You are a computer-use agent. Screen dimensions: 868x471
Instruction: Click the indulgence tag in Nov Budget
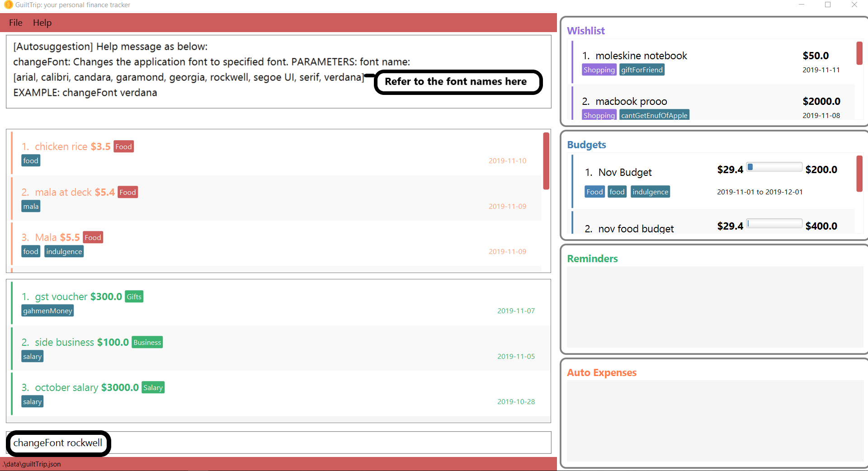650,192
